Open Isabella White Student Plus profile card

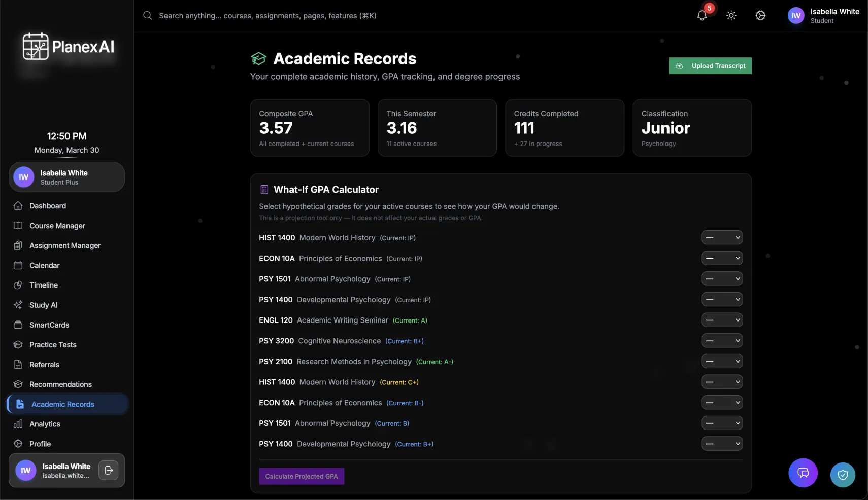66,177
